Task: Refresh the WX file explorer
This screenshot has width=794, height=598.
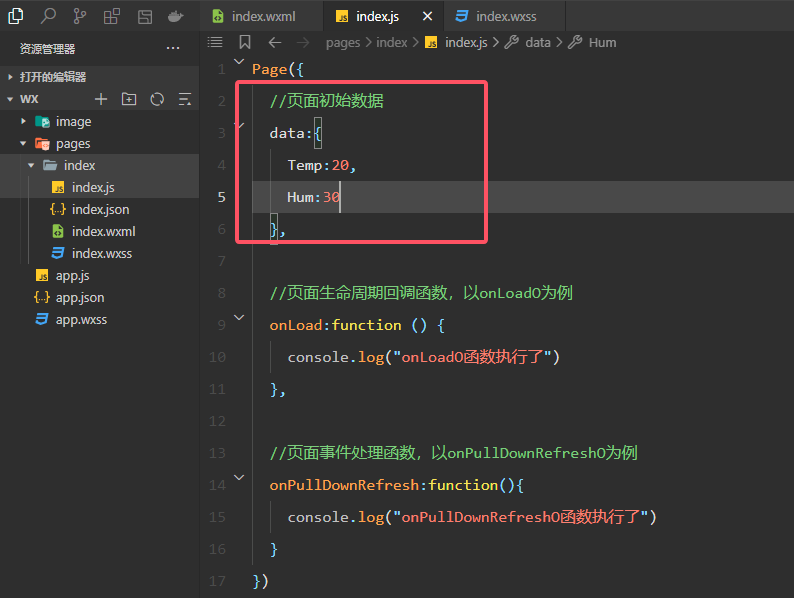Action: pos(157,99)
